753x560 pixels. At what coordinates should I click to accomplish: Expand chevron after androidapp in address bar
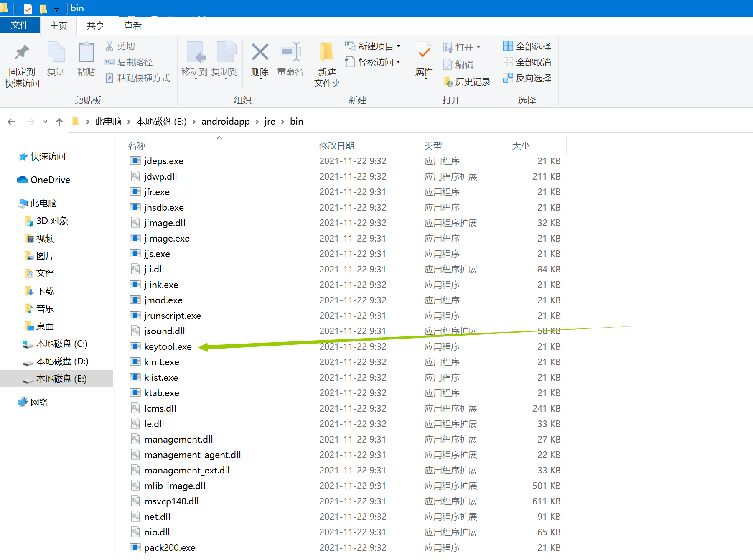tap(257, 122)
